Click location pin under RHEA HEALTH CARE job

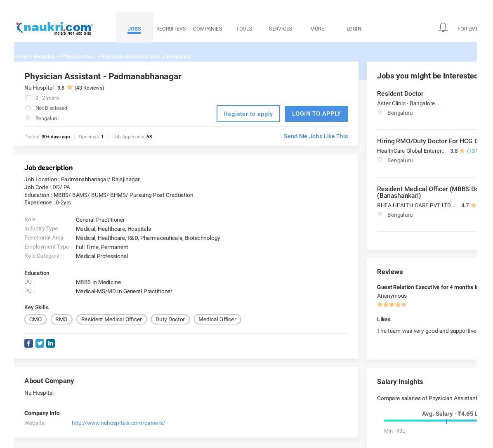[380, 215]
